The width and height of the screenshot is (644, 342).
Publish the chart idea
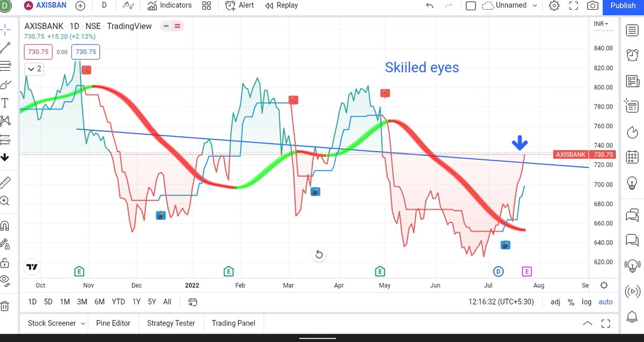[x=623, y=6]
